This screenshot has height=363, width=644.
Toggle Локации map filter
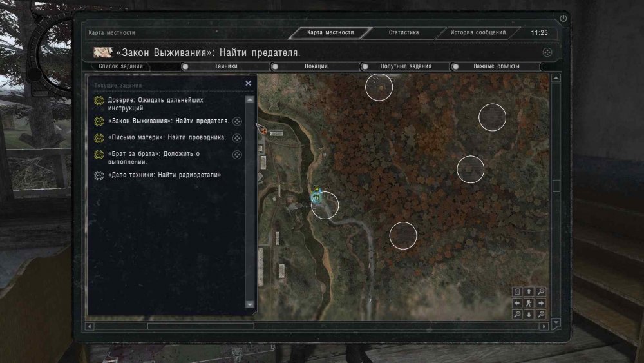pyautogui.click(x=316, y=66)
